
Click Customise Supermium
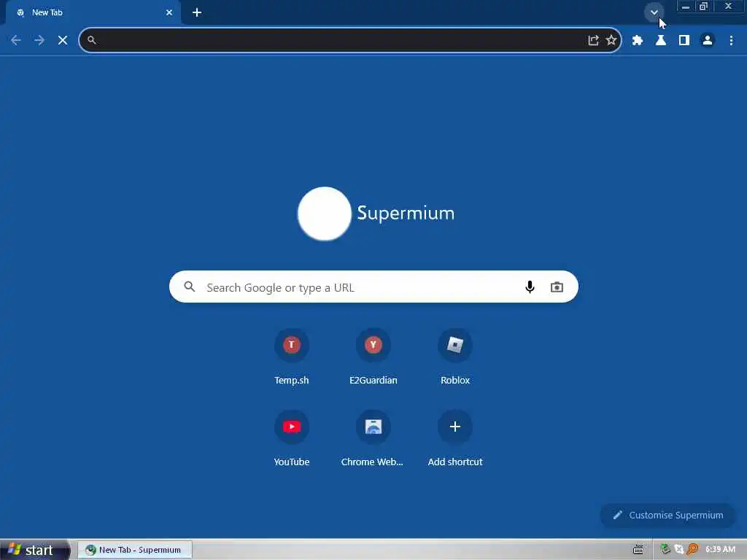pos(668,516)
